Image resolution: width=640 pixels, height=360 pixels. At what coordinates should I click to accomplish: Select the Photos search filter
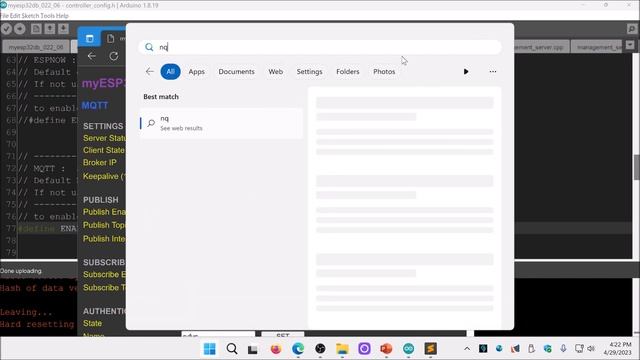(384, 71)
